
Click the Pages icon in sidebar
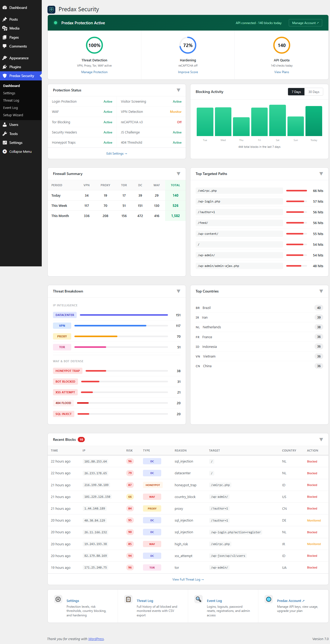click(5, 37)
